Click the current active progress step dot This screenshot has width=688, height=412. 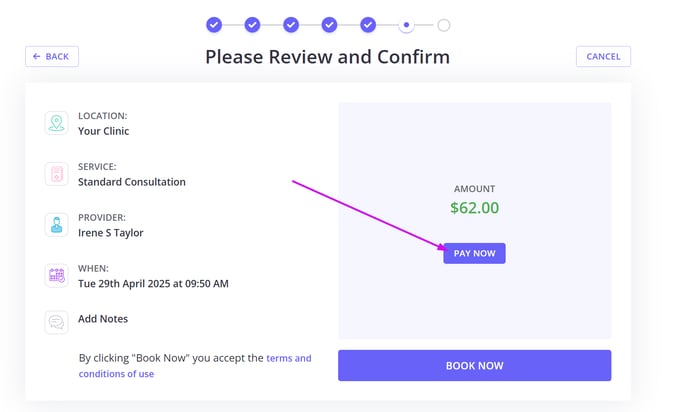[x=406, y=25]
